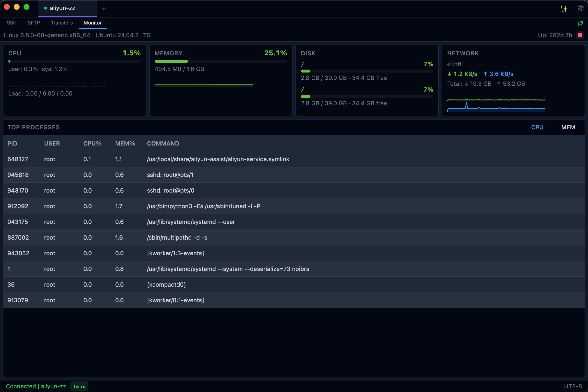Click the UTF-8 encoding label
The width and height of the screenshot is (588, 392).
pyautogui.click(x=573, y=386)
